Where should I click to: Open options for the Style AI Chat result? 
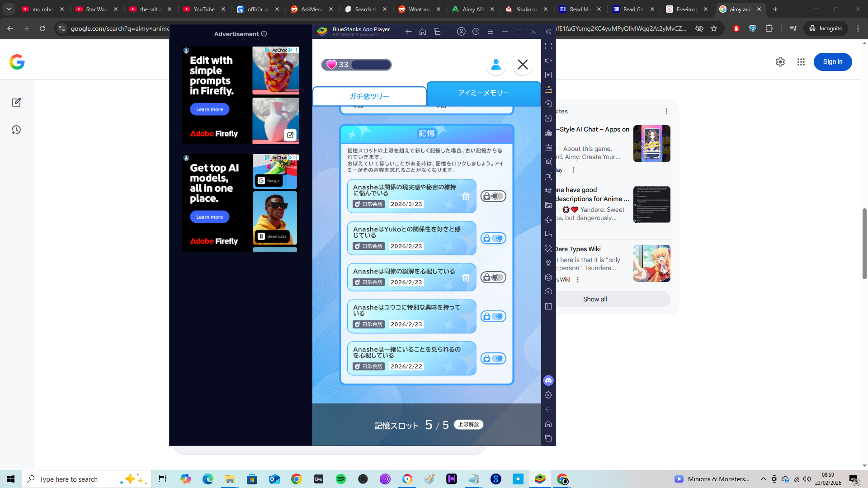[574, 170]
